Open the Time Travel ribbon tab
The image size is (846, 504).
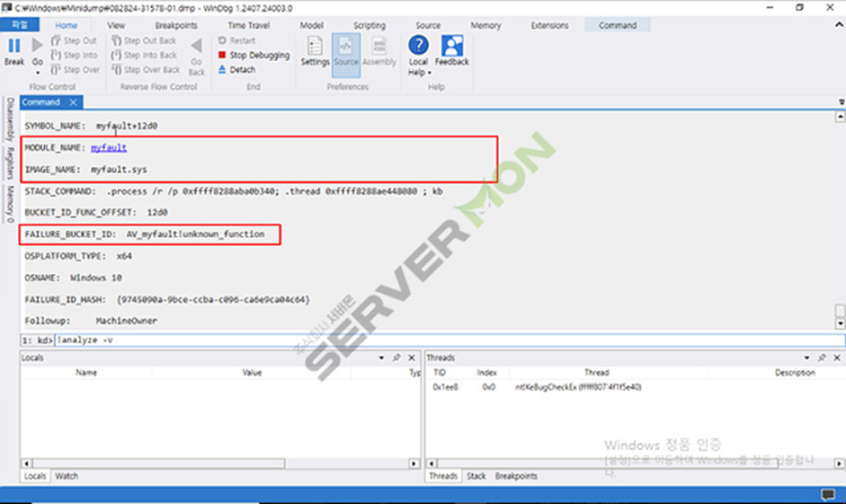(x=248, y=25)
